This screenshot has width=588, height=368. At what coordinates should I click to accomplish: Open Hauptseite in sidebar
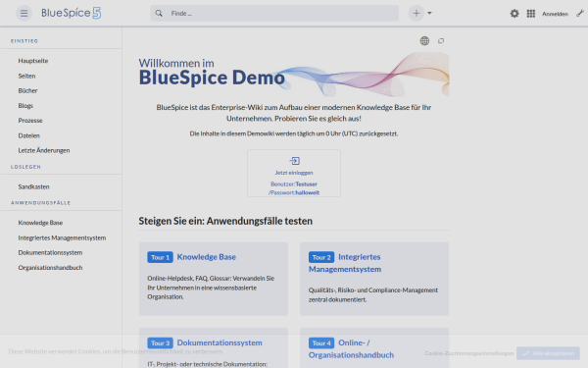(33, 61)
